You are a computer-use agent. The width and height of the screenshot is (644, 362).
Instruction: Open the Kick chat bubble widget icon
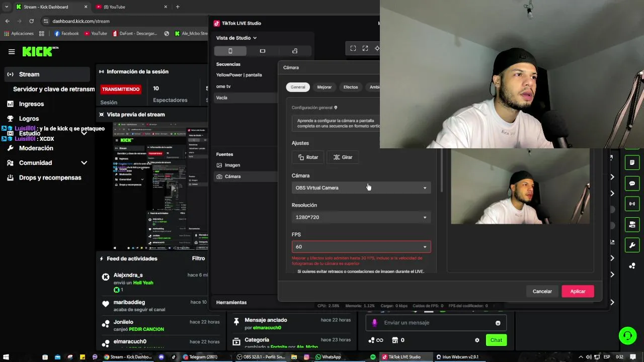click(632, 184)
